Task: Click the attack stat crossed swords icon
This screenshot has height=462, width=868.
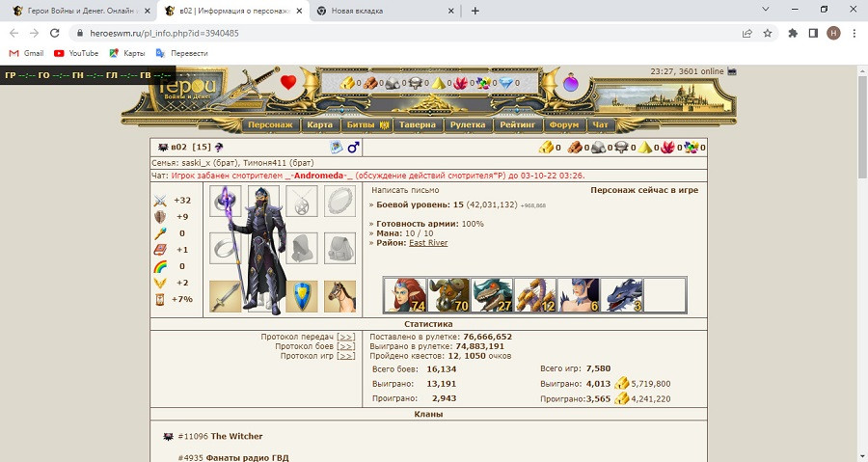Action: (160, 201)
